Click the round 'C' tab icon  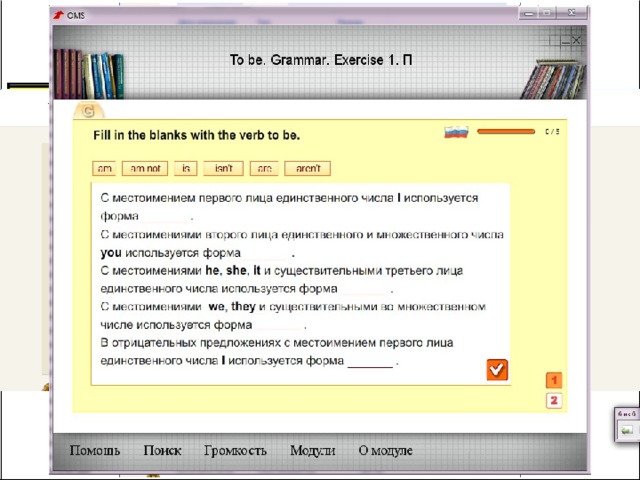(x=88, y=111)
